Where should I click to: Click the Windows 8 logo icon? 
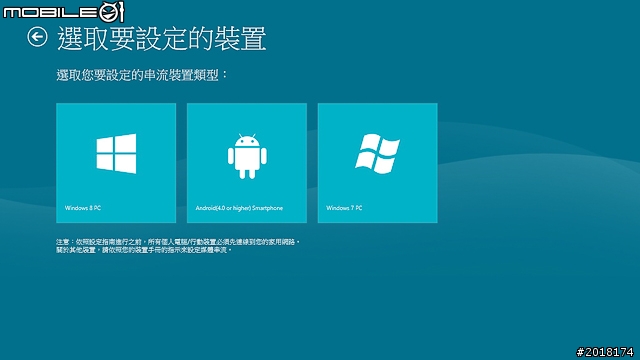[x=116, y=154]
